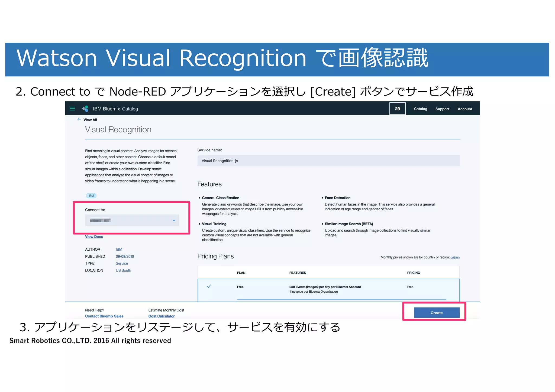The image size is (555, 392).
Task: Click the General Classification feature heading
Action: (221, 198)
